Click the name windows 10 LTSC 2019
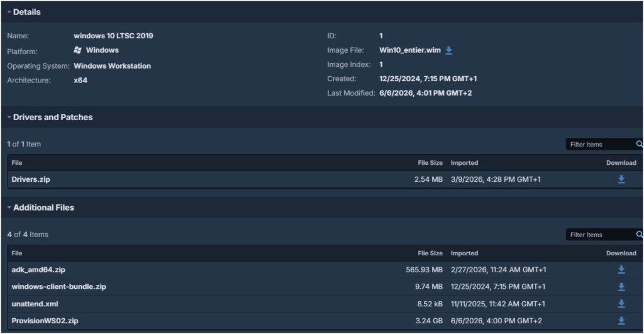Screen dimensions: 644x334 click(113, 36)
